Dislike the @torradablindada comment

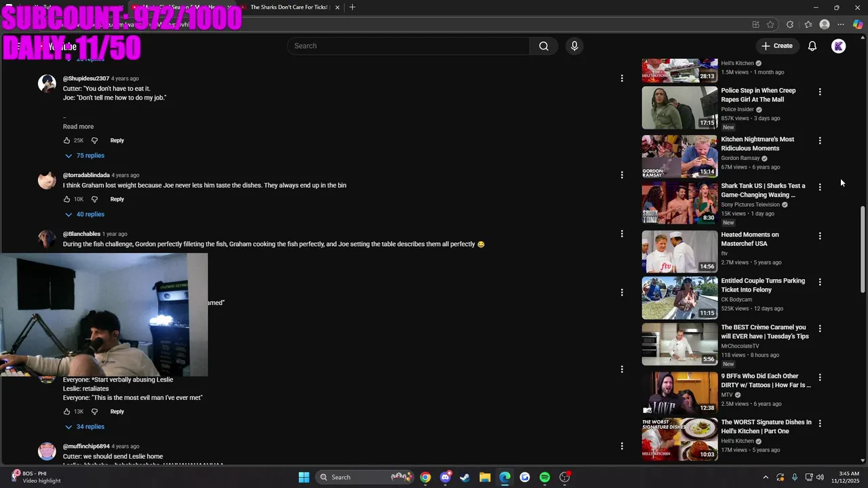coord(94,199)
